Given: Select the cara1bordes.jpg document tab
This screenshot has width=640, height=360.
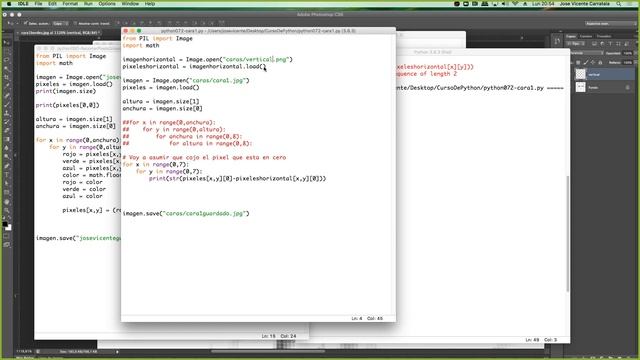Looking at the screenshot, I should pos(59,33).
